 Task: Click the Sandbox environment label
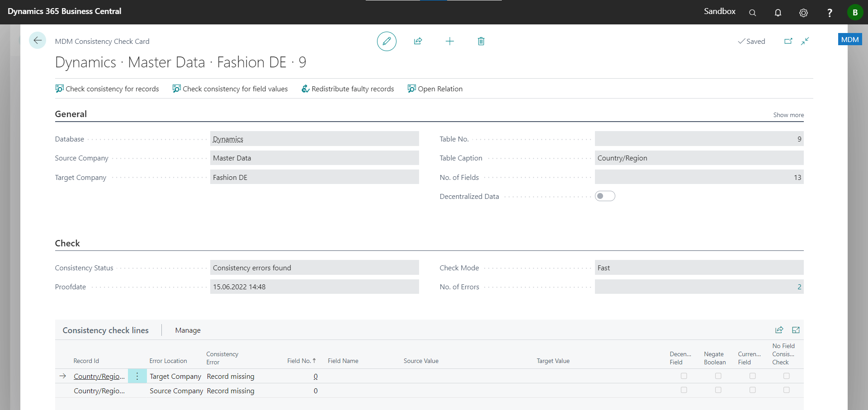click(719, 11)
